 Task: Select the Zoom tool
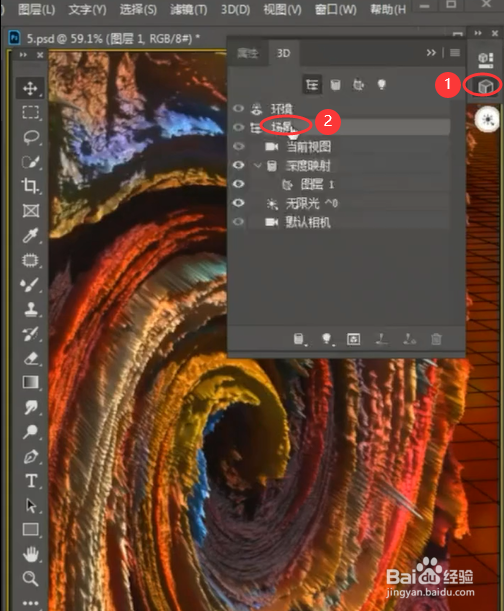(30, 578)
